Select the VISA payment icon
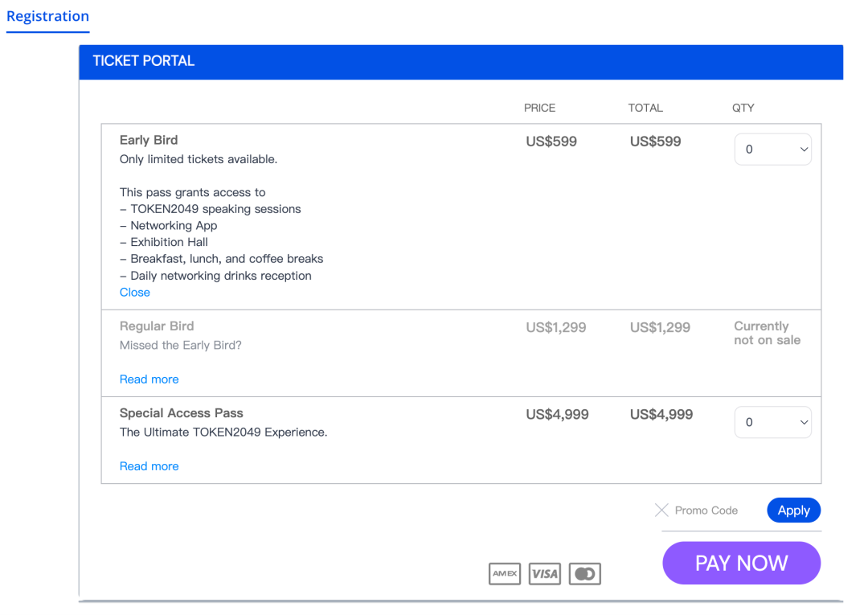The image size is (868, 615). coord(545,573)
